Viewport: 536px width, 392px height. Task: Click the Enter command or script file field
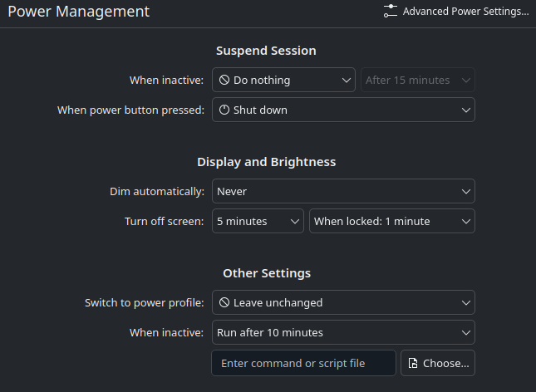[x=303, y=363]
